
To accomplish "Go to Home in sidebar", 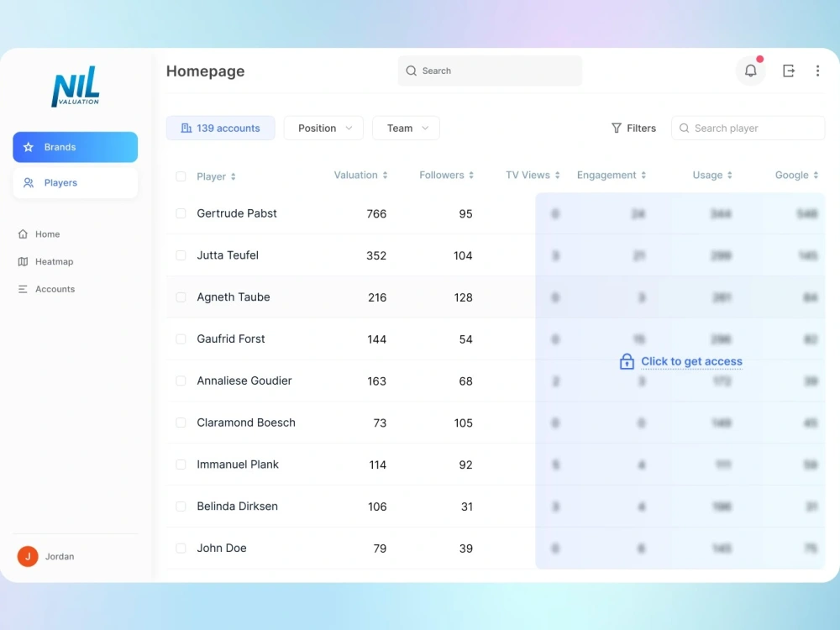I will pyautogui.click(x=39, y=234).
